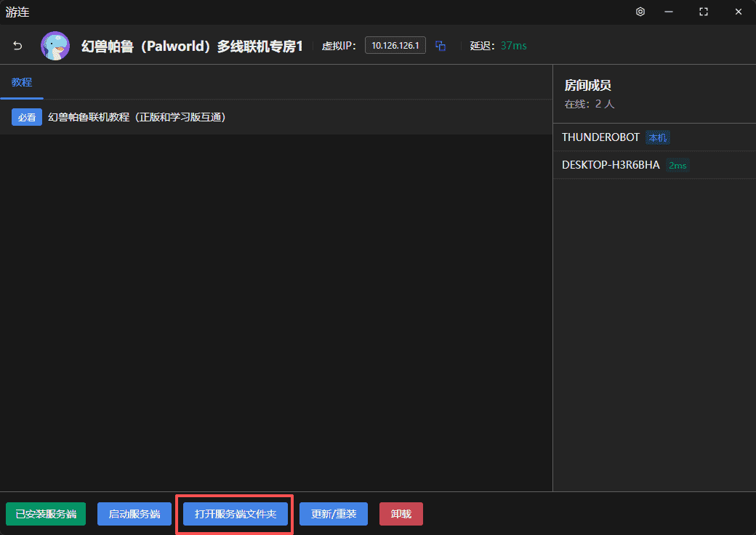
Task: Click the 本机 badge next to THUNDEROBOT
Action: pos(658,138)
